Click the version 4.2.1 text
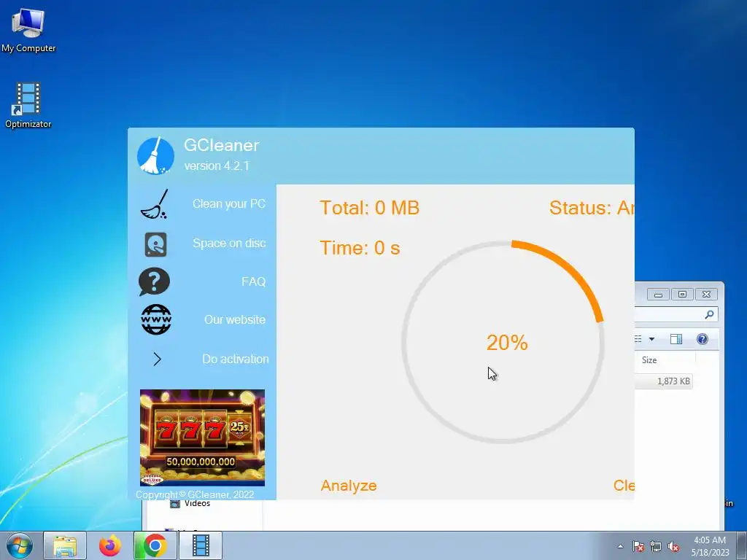This screenshot has height=560, width=747. point(217,166)
